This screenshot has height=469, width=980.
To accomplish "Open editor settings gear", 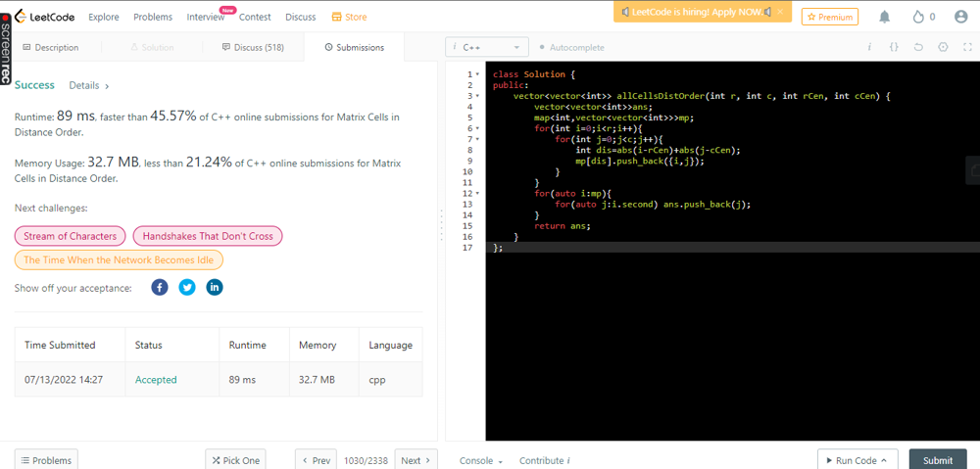I will (x=943, y=47).
